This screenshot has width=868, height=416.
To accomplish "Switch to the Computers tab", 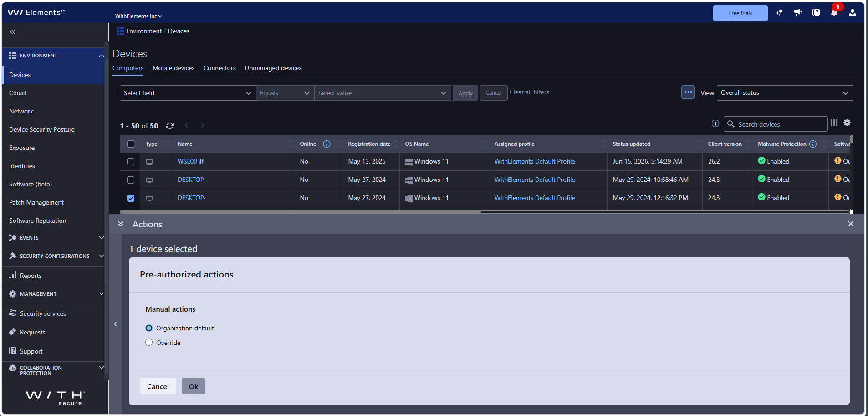I will (x=128, y=68).
